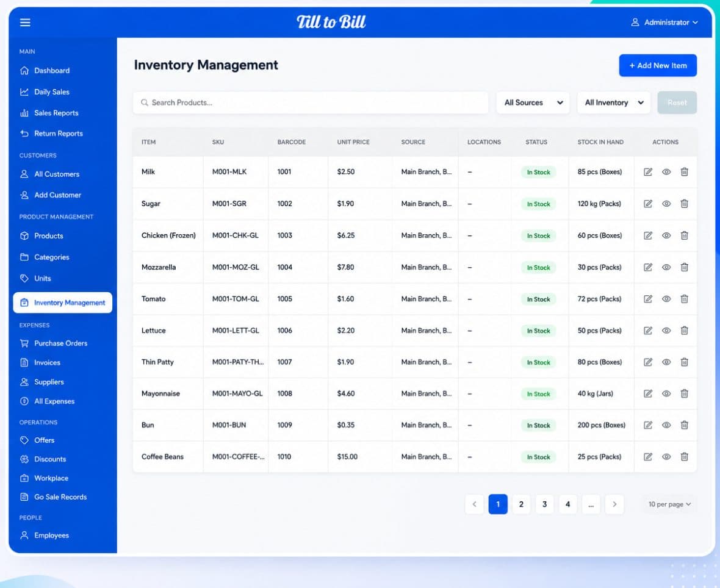Viewport: 720px width, 588px height.
Task: Click the edit icon for Milk
Action: click(648, 171)
